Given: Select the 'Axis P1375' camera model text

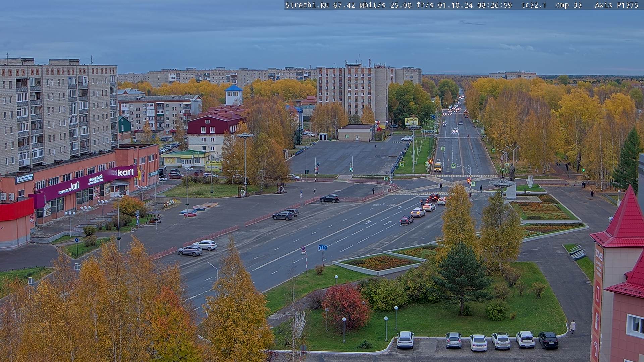Looking at the screenshot, I should pyautogui.click(x=616, y=5).
